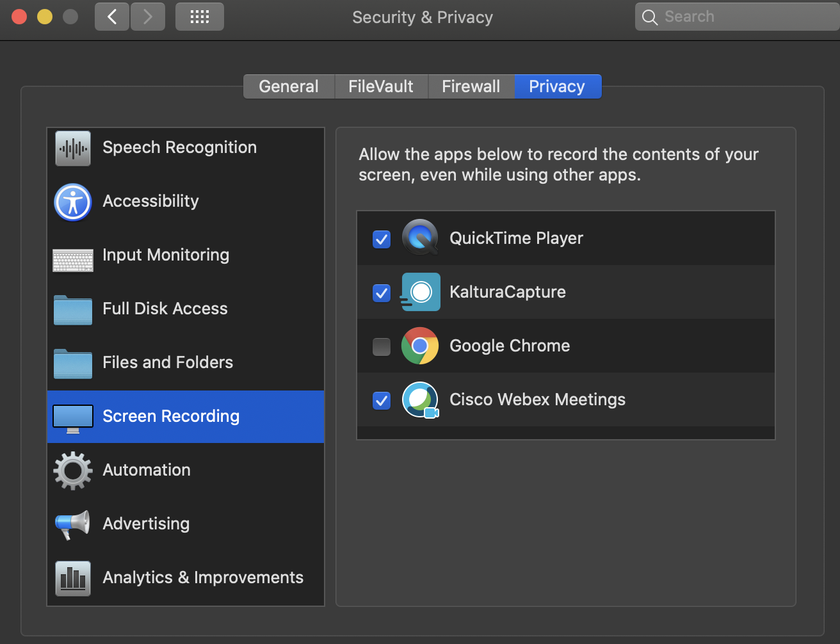Click the Advertising megaphone icon

(72, 524)
